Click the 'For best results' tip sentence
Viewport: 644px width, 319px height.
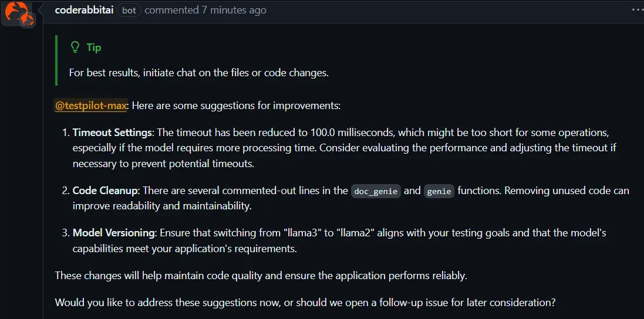[198, 73]
